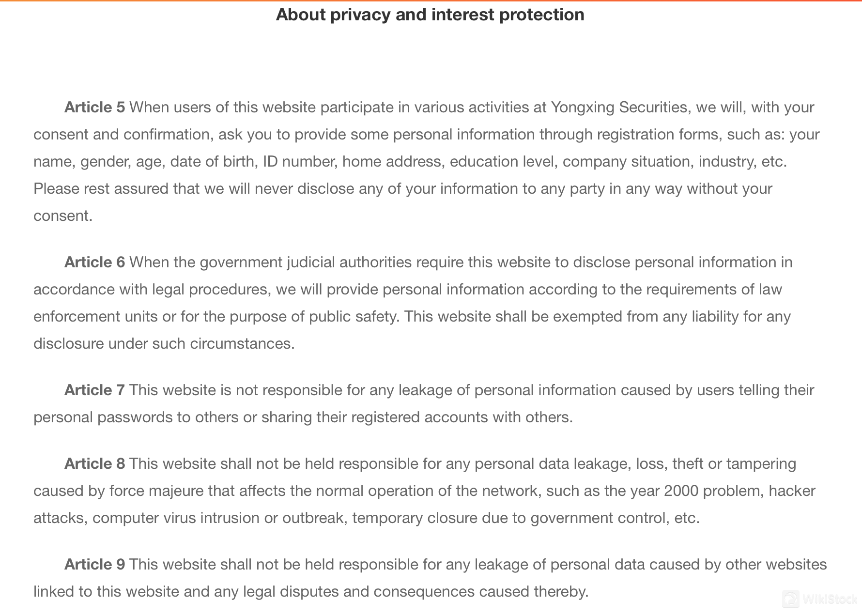Click the 'About privacy and interest protection' heading

click(x=430, y=15)
